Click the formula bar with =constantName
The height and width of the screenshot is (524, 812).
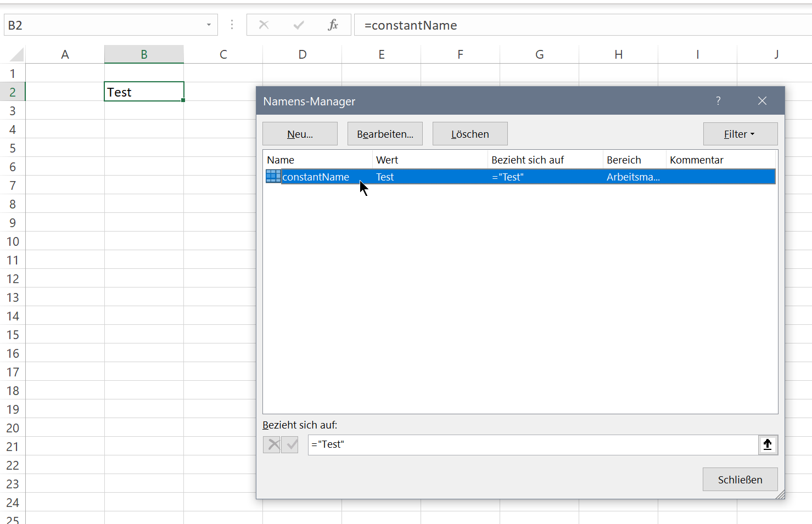coord(582,25)
